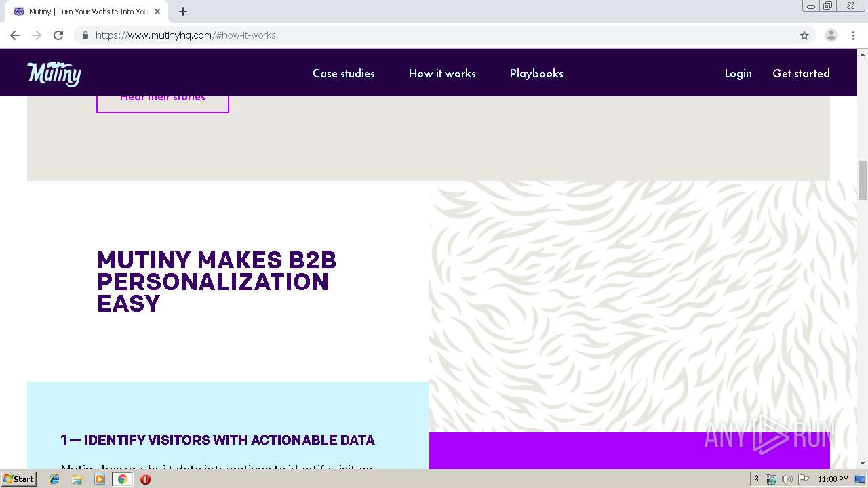Click the network tray icon
The image size is (868, 488).
[x=771, y=479]
